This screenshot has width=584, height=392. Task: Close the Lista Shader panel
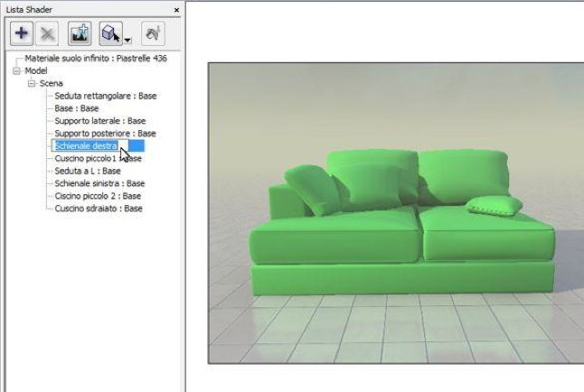click(175, 8)
